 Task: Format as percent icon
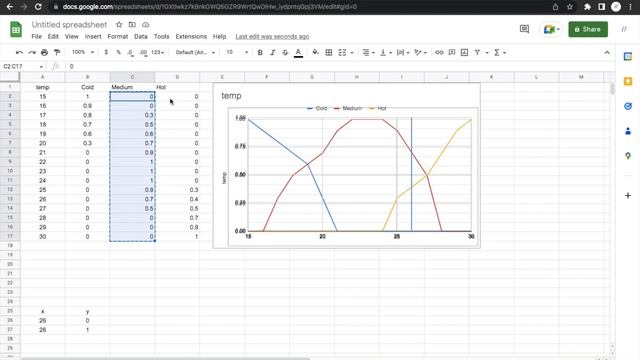point(118,52)
